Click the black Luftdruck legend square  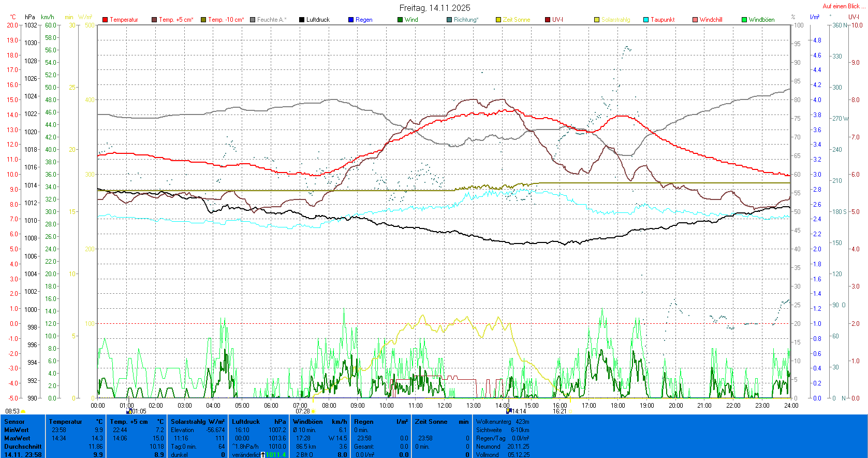[302, 20]
